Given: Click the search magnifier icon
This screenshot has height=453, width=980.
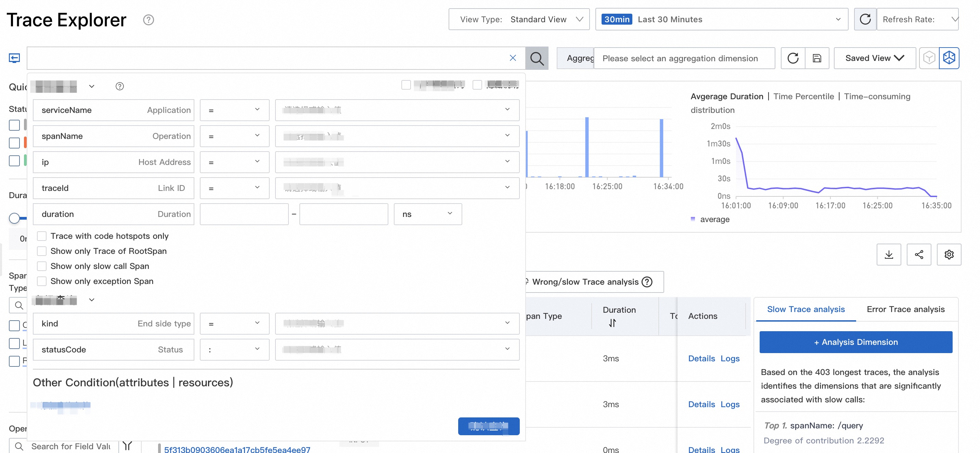Looking at the screenshot, I should point(537,58).
